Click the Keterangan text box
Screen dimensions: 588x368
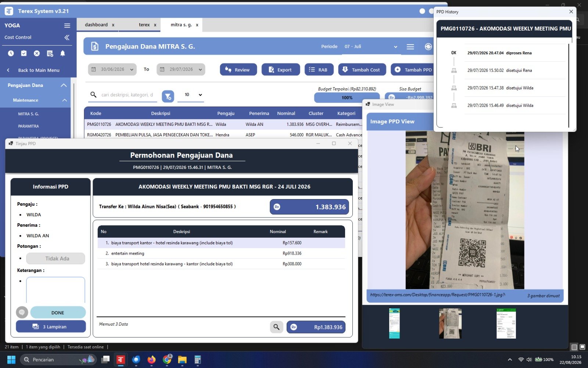point(55,290)
